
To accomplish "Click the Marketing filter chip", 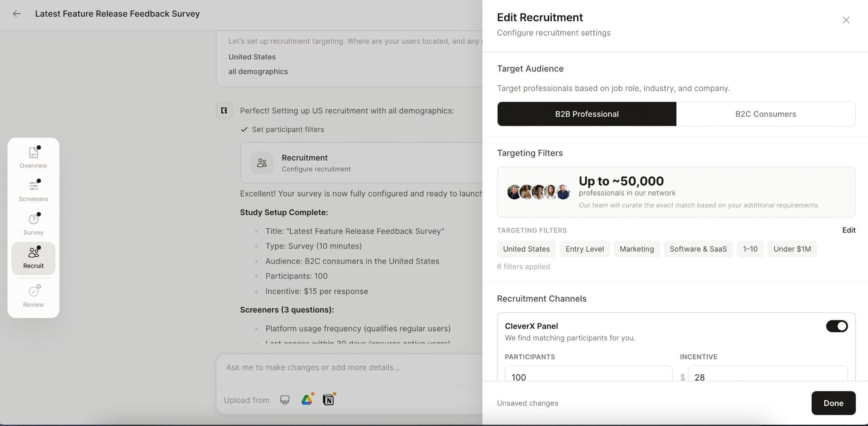I will (637, 249).
